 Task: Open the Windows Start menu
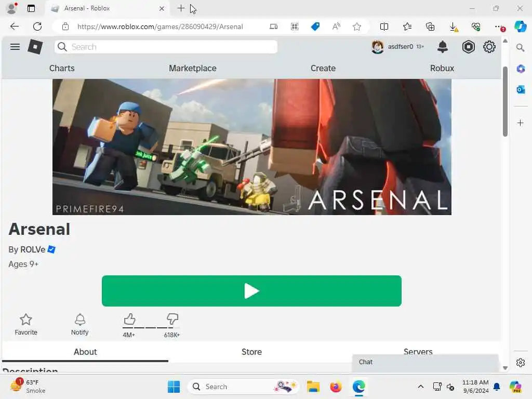(174, 387)
